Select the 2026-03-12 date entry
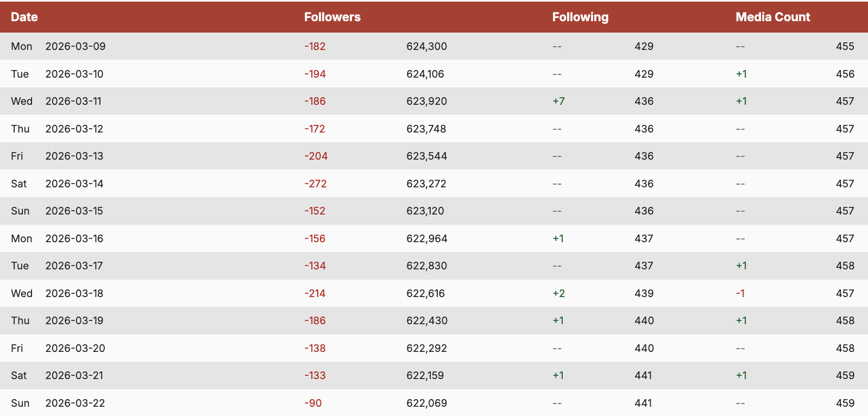The width and height of the screenshot is (868, 416). tap(74, 129)
